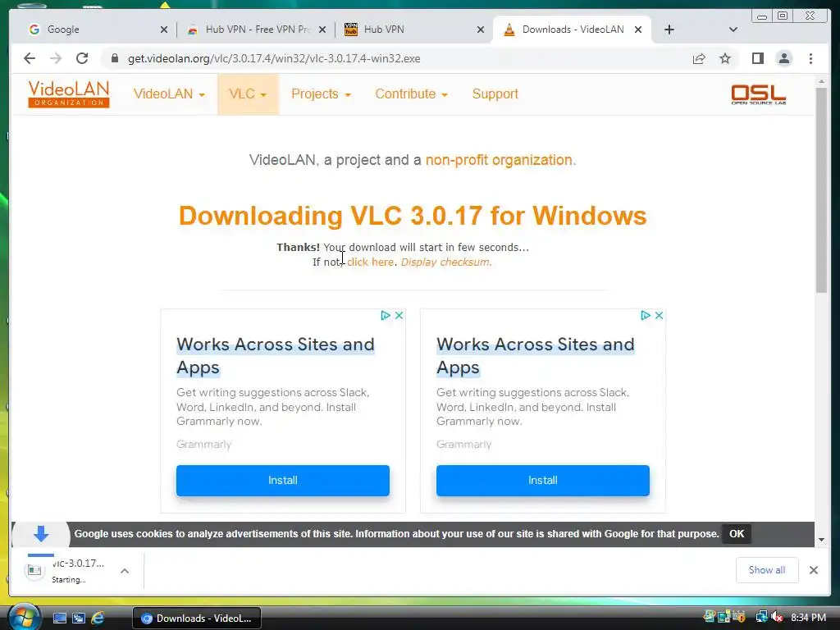Open the Chrome profile avatar

pos(783,58)
